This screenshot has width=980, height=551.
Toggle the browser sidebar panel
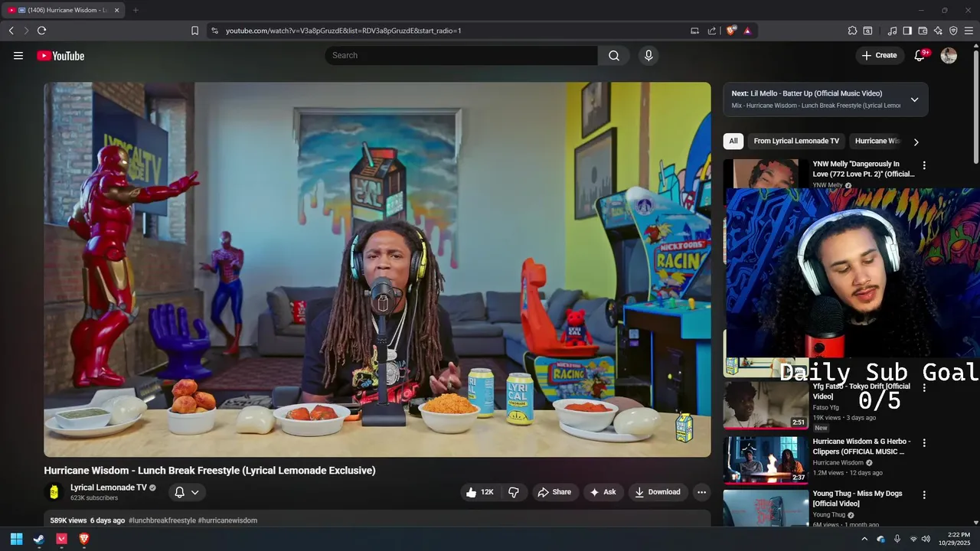pos(907,31)
